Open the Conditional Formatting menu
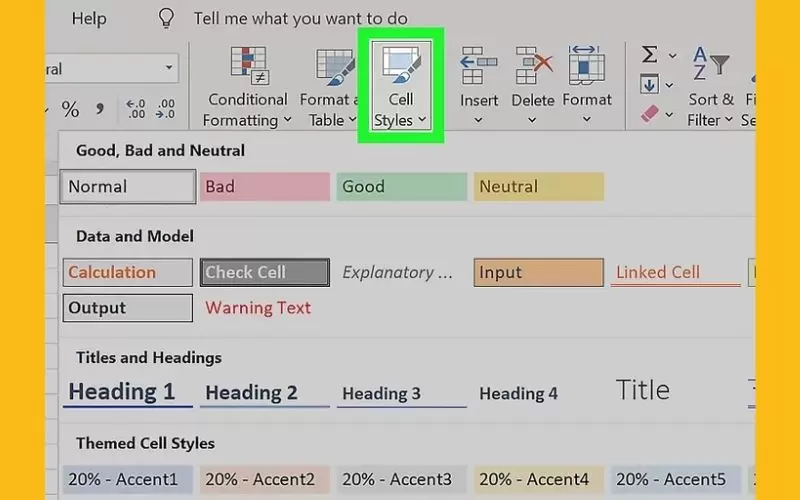Image resolution: width=800 pixels, height=500 pixels. tap(248, 87)
